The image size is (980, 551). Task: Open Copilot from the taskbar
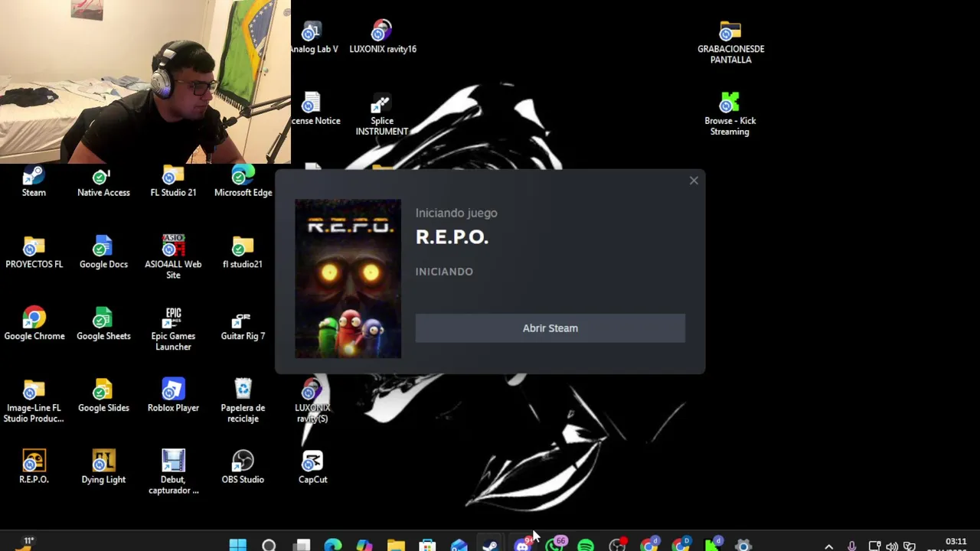(364, 546)
